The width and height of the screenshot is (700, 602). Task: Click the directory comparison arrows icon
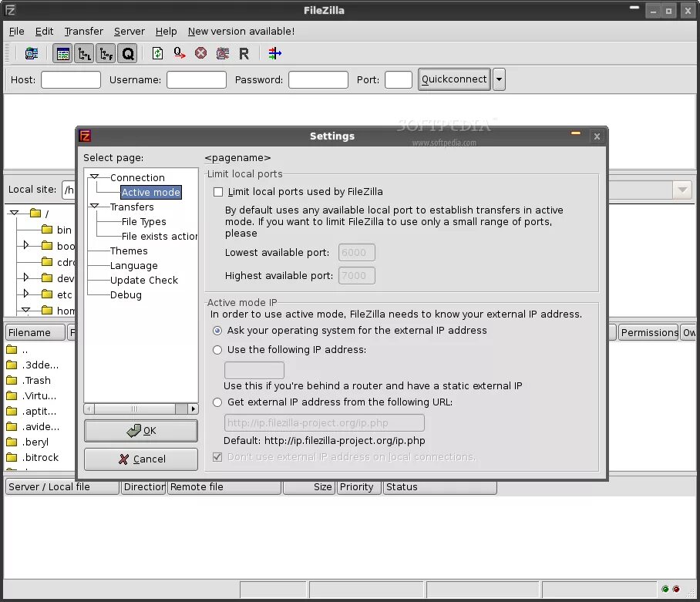coord(274,53)
